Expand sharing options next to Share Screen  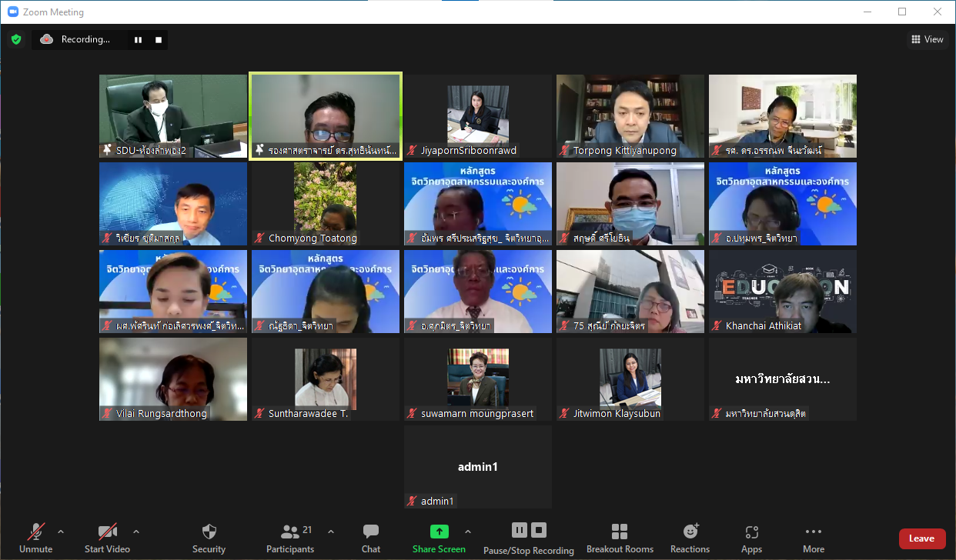[467, 532]
